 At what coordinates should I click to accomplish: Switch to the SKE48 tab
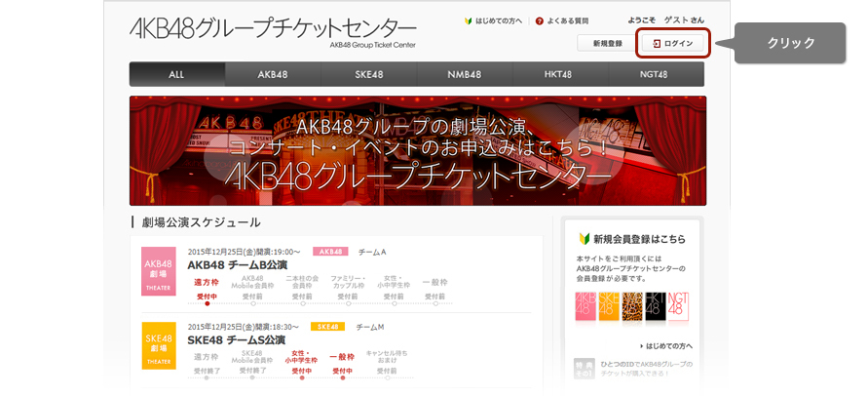[x=368, y=74]
